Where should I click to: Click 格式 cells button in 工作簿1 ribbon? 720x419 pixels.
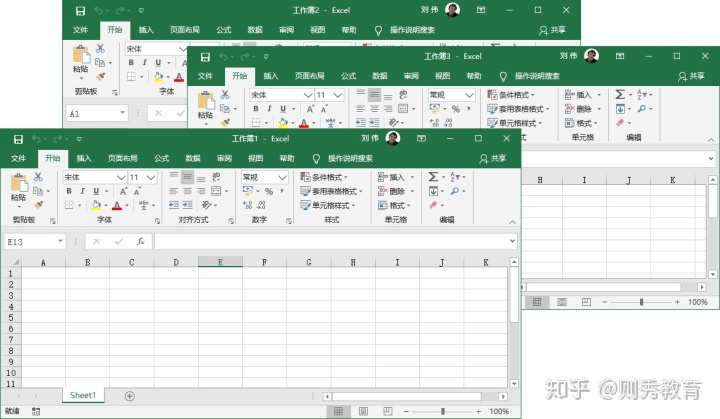394,205
